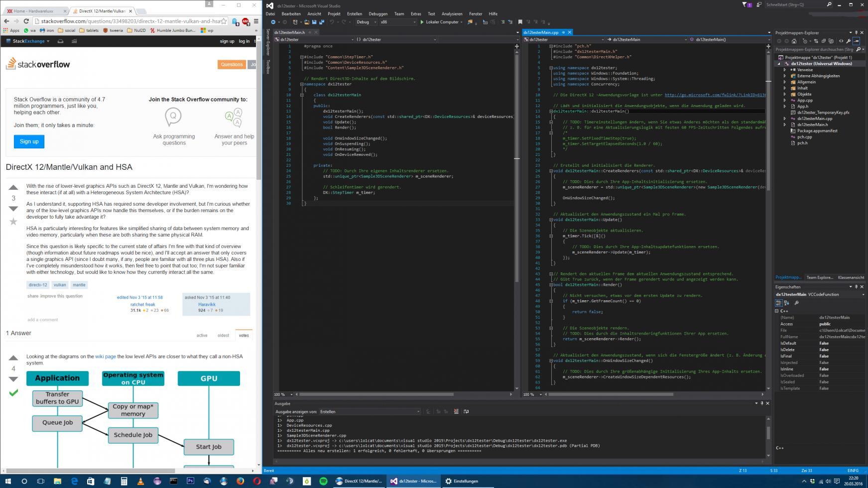Click the Windows Start button
Screen dimensions: 868x488
click(8, 481)
